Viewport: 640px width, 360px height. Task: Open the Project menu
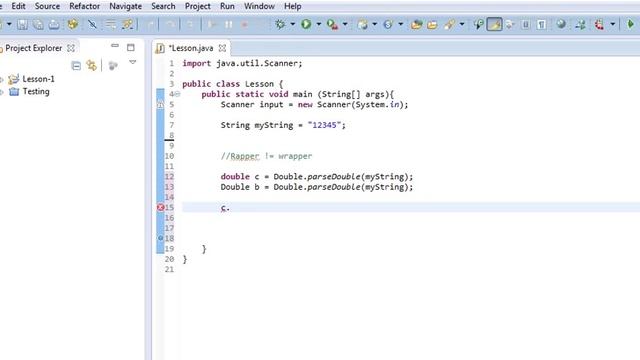pyautogui.click(x=198, y=6)
